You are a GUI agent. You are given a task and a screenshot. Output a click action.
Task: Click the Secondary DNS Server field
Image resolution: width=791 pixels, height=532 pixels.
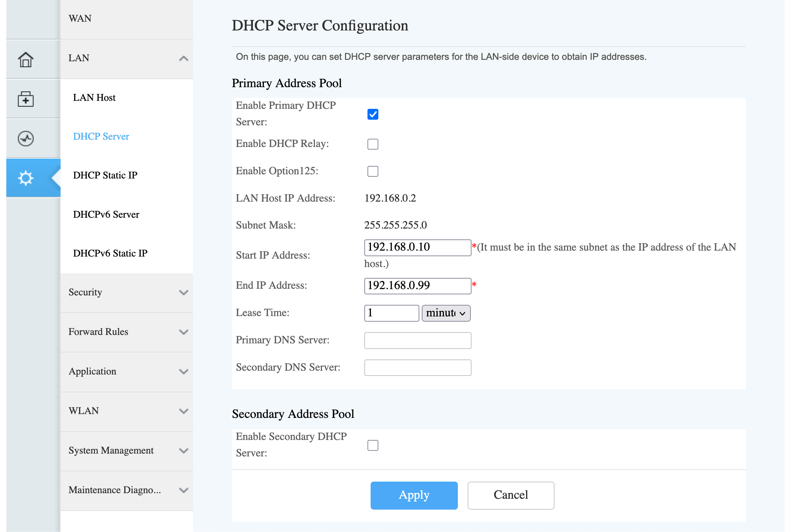pyautogui.click(x=418, y=367)
